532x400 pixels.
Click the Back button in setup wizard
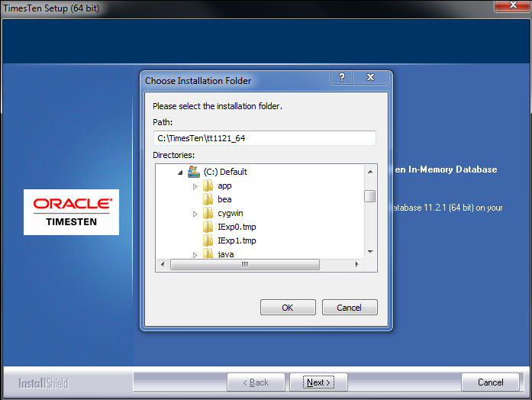coord(256,382)
